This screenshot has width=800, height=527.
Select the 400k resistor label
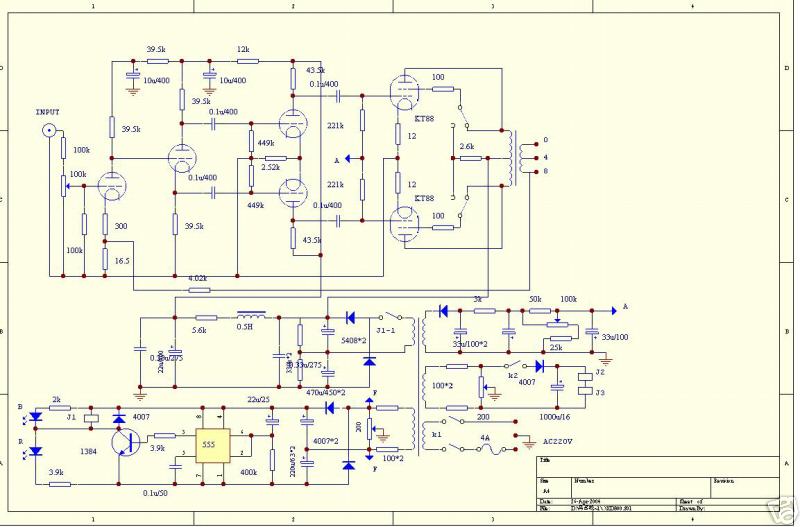(x=248, y=472)
